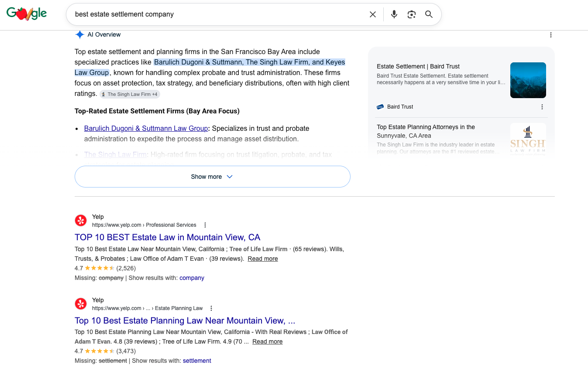This screenshot has height=375, width=588.
Task: Click the Singh Law Firm logo thumbnail
Action: point(528,140)
